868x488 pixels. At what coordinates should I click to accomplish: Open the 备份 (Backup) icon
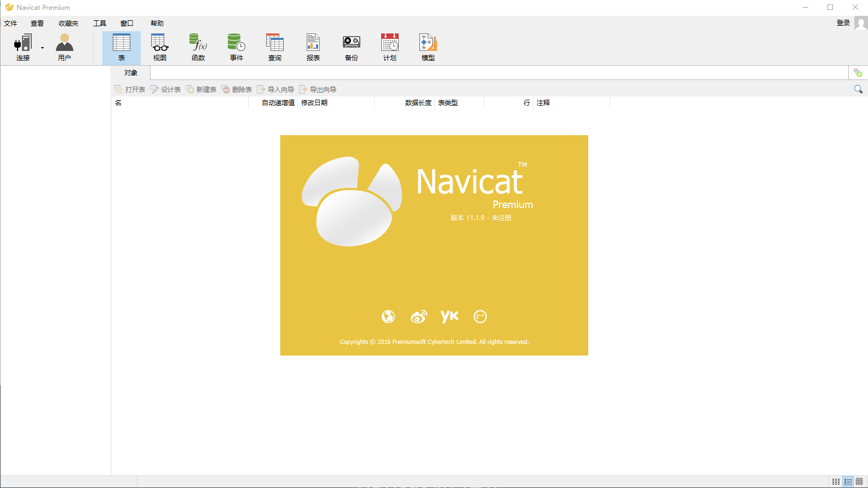click(x=352, y=48)
